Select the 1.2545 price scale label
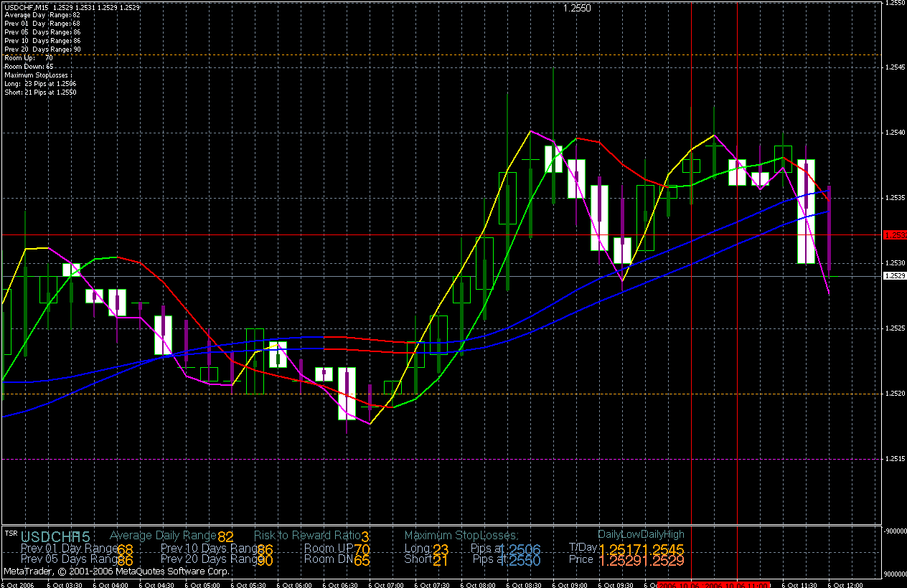 tap(895, 67)
